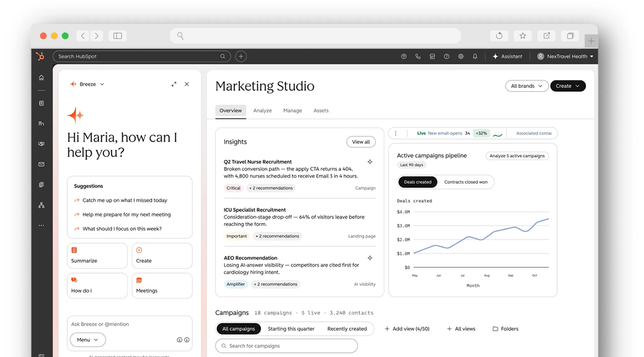Switch to Assets tab

(321, 111)
